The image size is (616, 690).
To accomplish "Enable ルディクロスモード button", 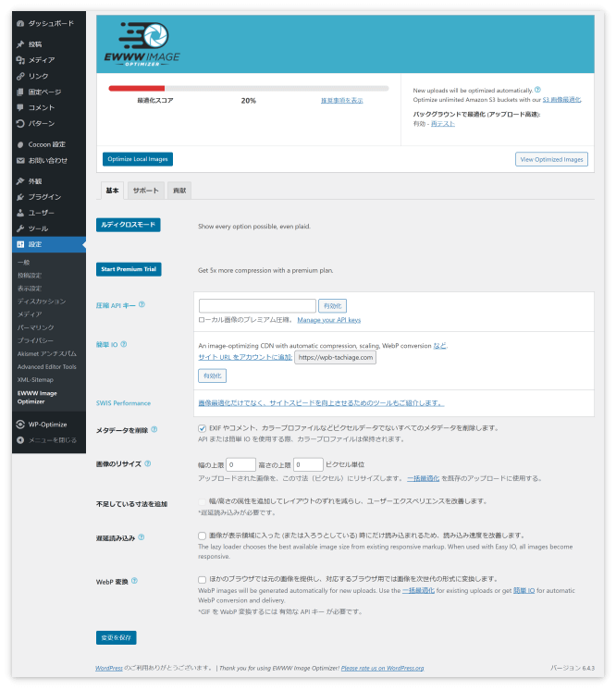I will pyautogui.click(x=129, y=225).
